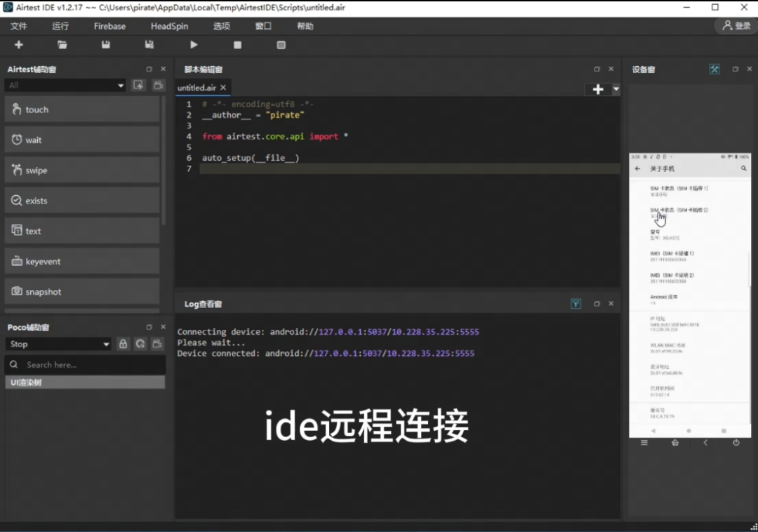Close the Airtest辅助窗 panel
758x532 pixels.
(163, 69)
